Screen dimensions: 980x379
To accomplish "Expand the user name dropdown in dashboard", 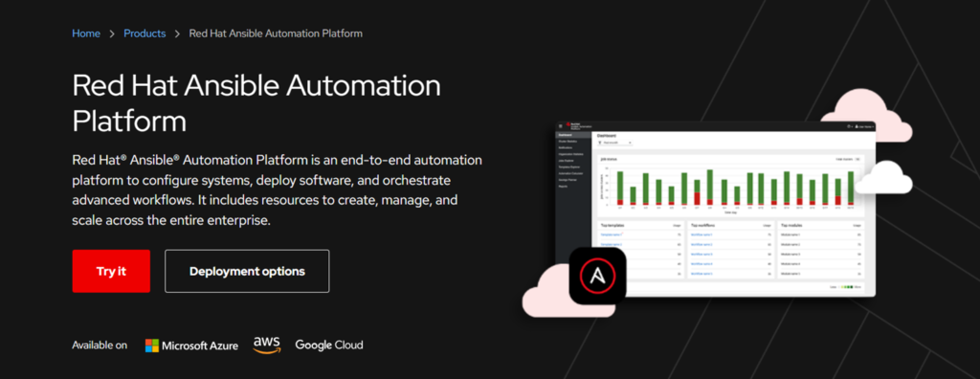I will pyautogui.click(x=865, y=126).
